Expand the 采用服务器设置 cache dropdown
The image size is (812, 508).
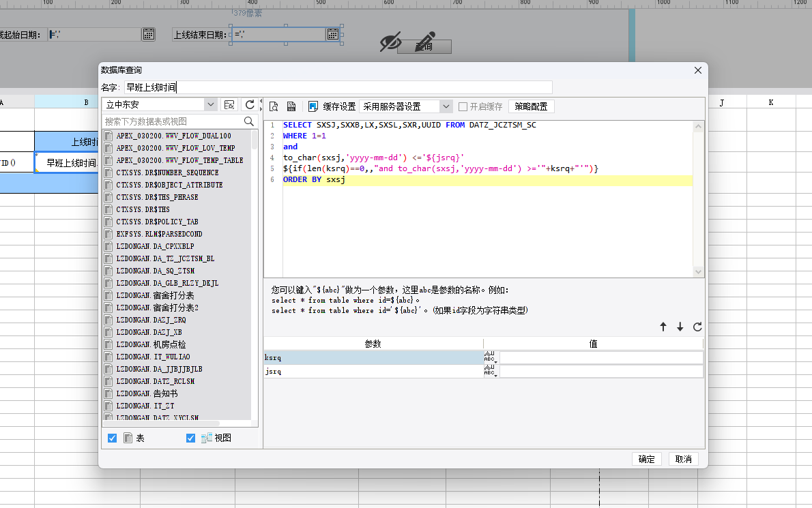coord(446,106)
